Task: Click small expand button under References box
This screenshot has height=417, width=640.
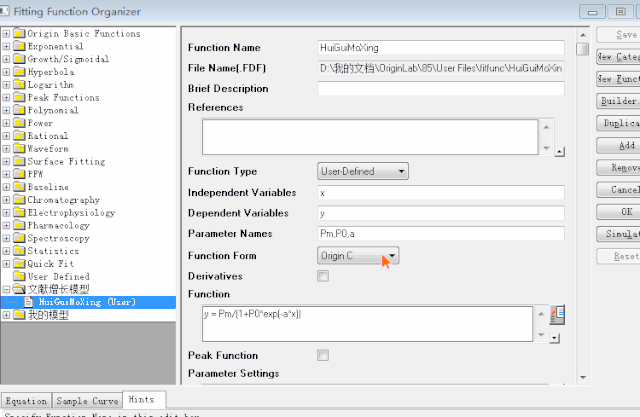Action: tap(559, 152)
